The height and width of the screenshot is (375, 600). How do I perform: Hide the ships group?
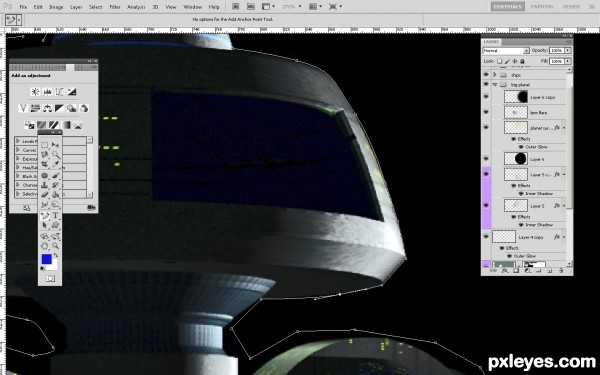[x=486, y=75]
